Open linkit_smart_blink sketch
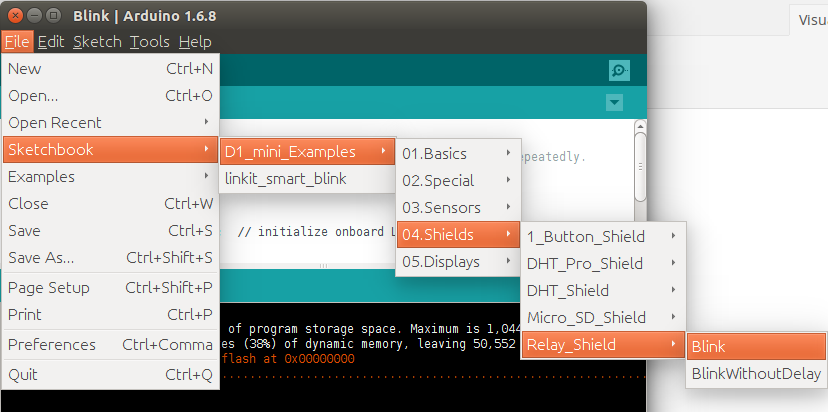This screenshot has width=828, height=412. coord(307,179)
